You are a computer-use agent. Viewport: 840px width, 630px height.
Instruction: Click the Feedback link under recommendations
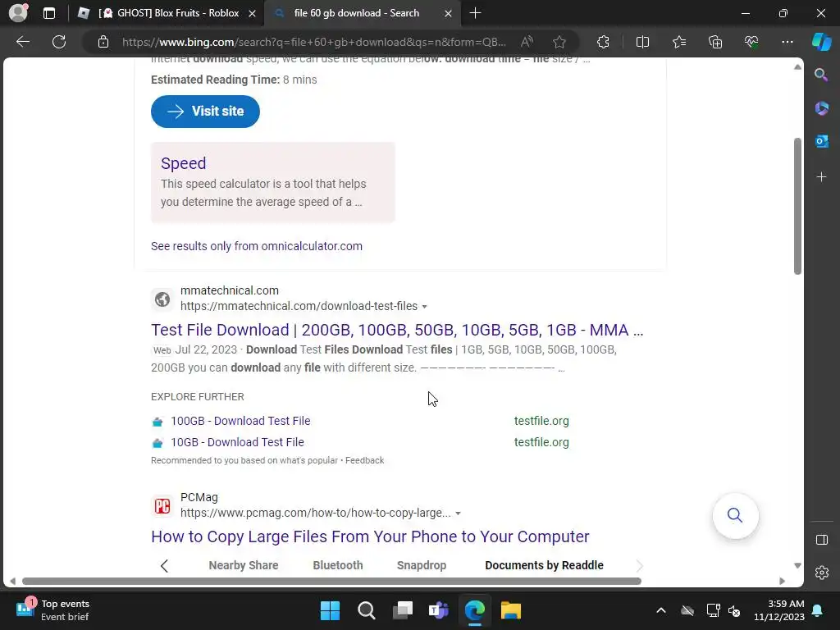pos(364,460)
